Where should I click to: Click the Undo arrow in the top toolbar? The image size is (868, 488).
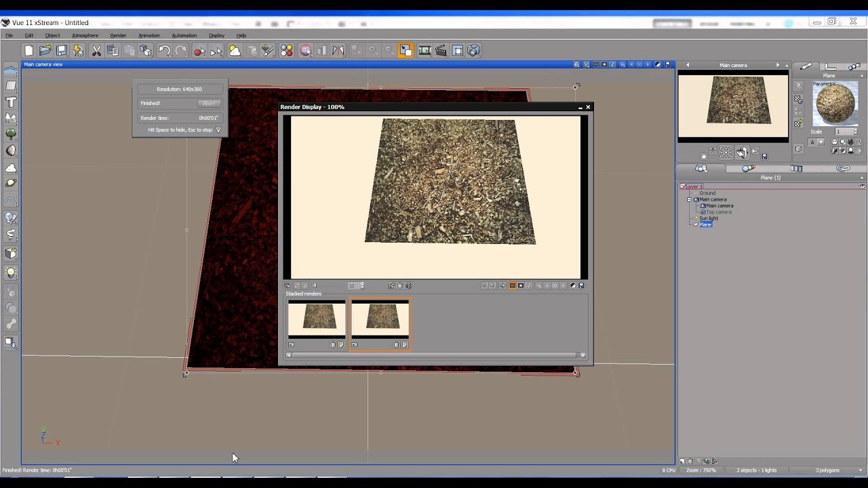(164, 51)
